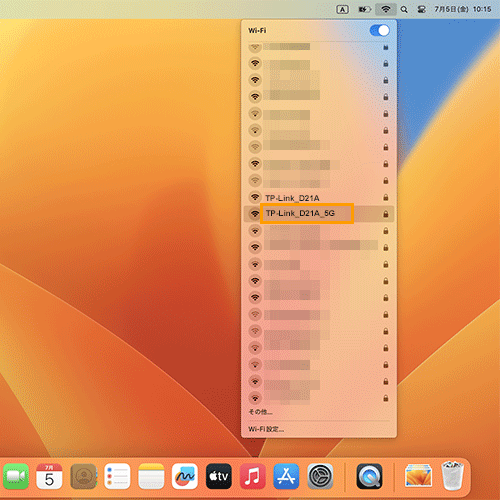This screenshot has height=500, width=500.
Task: Click the Wi-Fi icon in menu bar
Action: 386,9
